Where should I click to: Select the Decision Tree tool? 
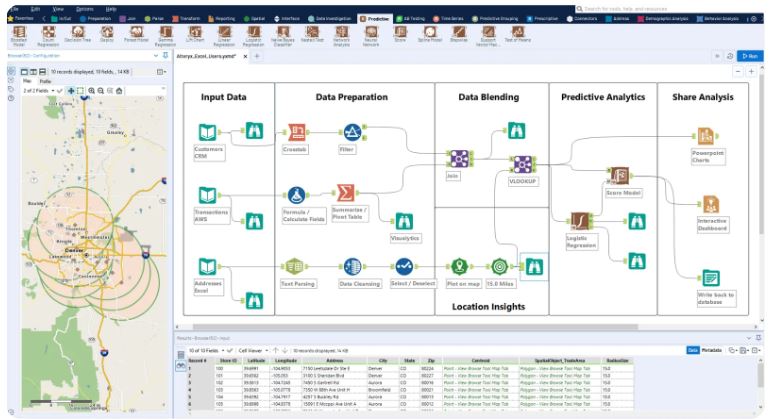pos(78,34)
